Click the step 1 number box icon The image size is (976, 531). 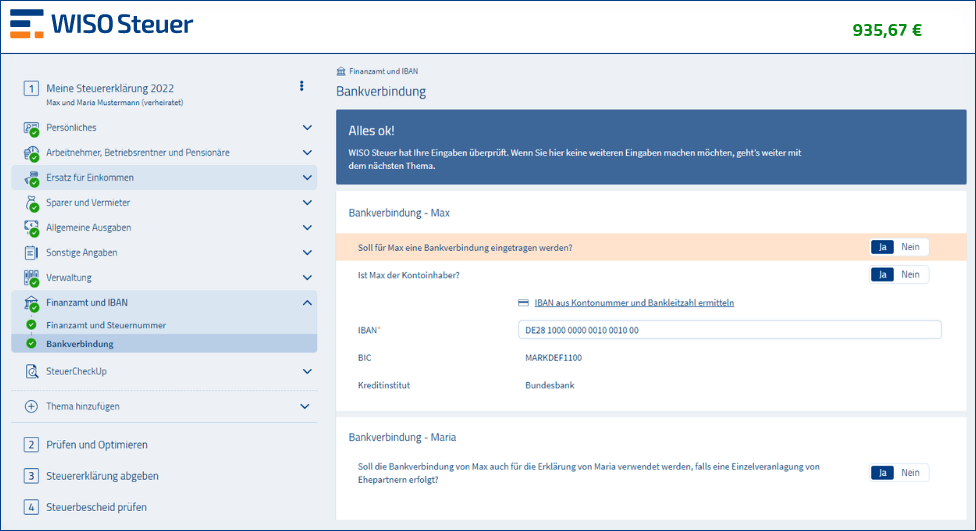tap(31, 88)
